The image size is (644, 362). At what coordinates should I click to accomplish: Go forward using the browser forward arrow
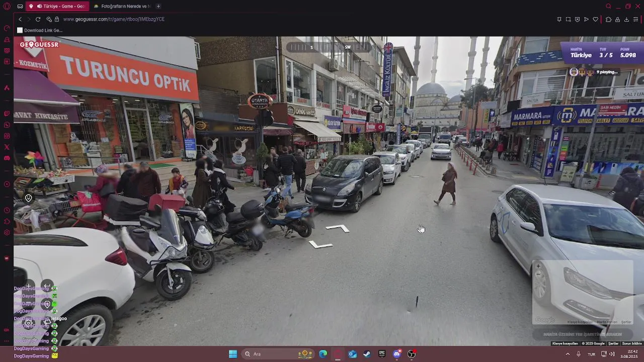29,19
